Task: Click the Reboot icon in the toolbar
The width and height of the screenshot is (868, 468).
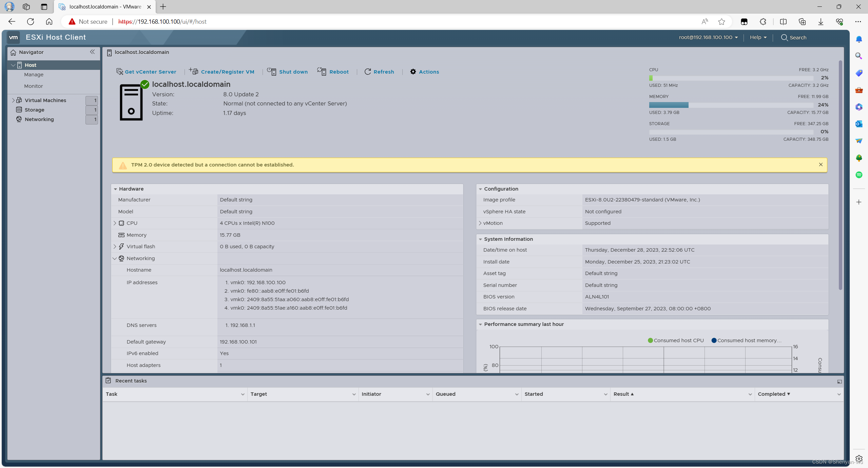Action: (x=322, y=71)
